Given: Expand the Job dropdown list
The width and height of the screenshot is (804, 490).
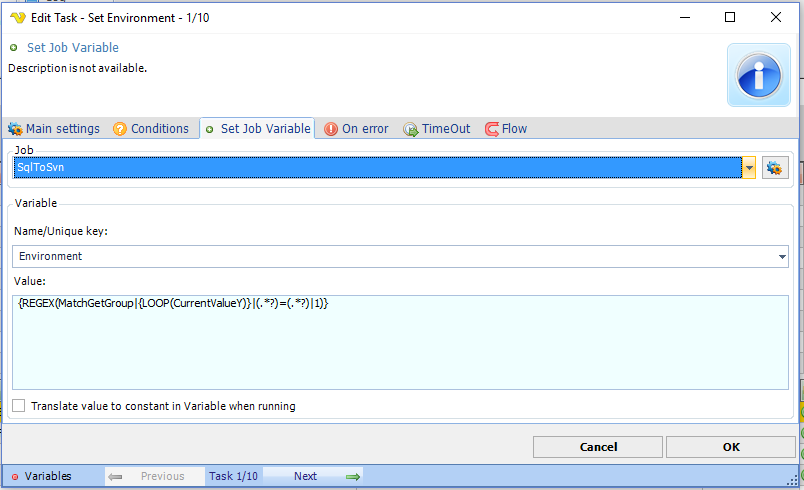Looking at the screenshot, I should click(x=749, y=168).
